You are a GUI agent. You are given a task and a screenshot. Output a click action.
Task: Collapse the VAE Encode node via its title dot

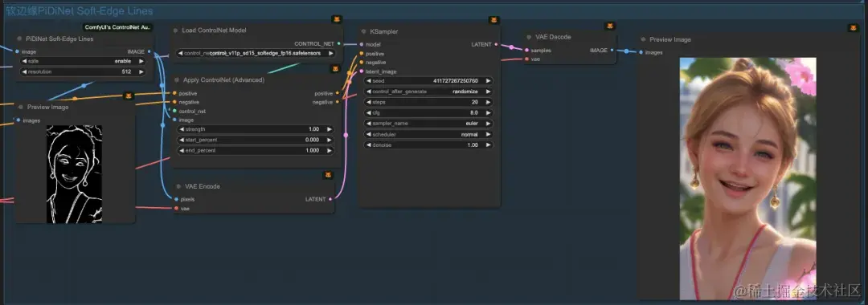point(178,187)
